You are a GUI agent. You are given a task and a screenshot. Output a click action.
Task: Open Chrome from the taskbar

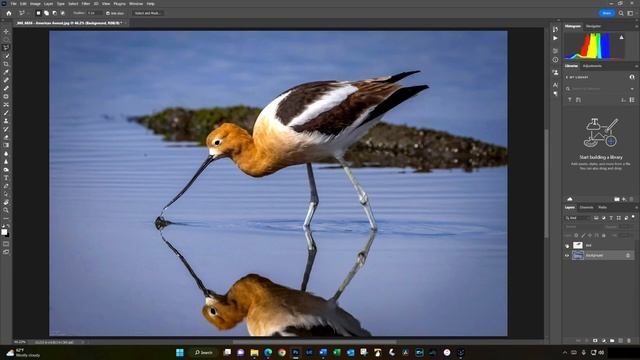click(282, 352)
